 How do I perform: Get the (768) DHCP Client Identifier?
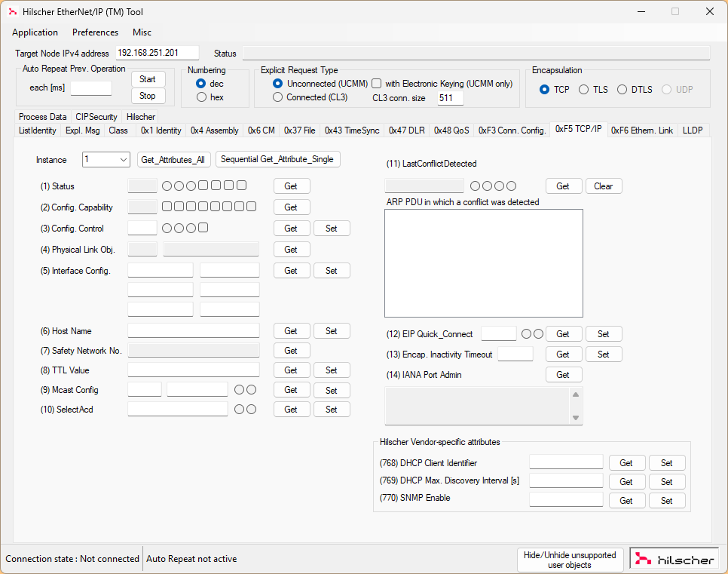tap(626, 463)
